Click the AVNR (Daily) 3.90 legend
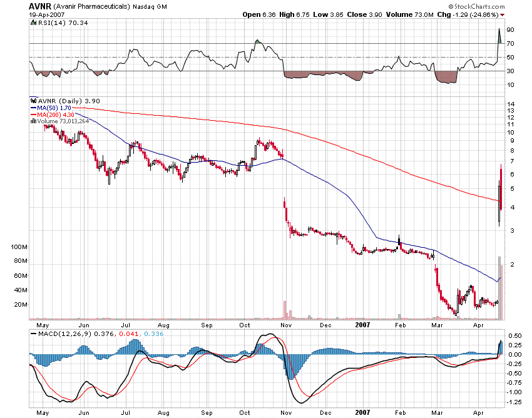The width and height of the screenshot is (532, 418). tap(69, 101)
